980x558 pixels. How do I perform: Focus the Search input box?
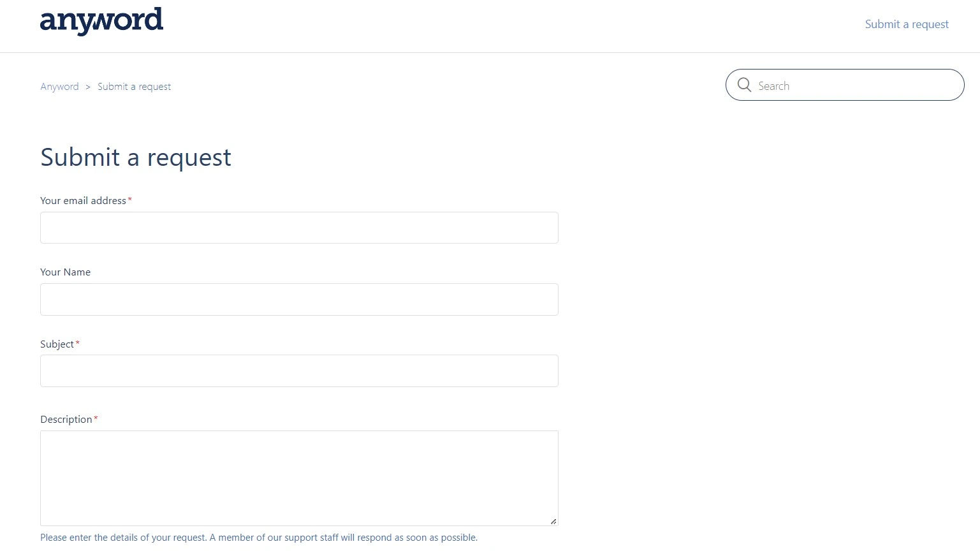(x=845, y=85)
